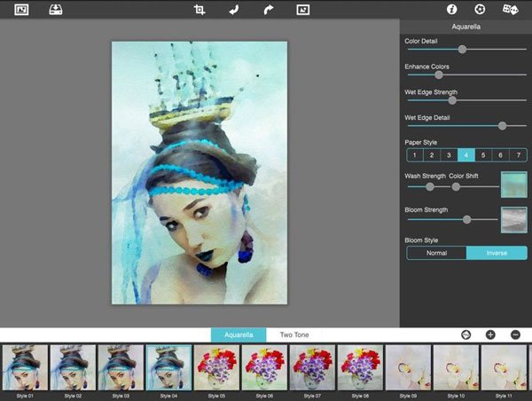Image resolution: width=532 pixels, height=401 pixels.
Task: Choose Paper Style 6
Action: (x=501, y=155)
